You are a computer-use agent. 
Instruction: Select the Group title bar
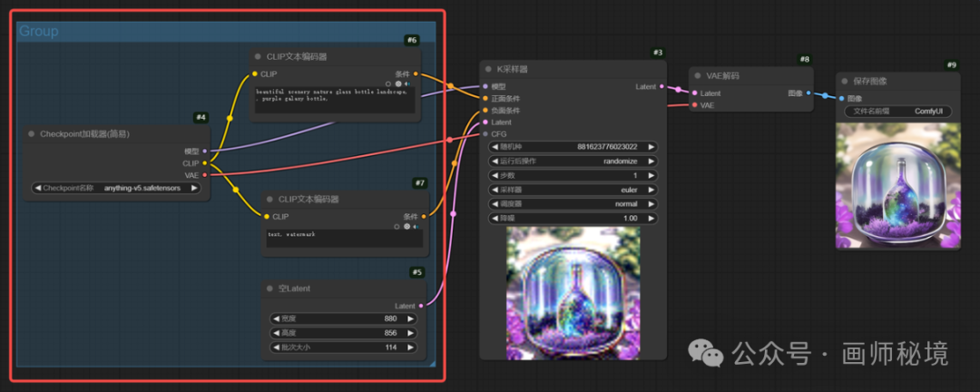tap(226, 31)
